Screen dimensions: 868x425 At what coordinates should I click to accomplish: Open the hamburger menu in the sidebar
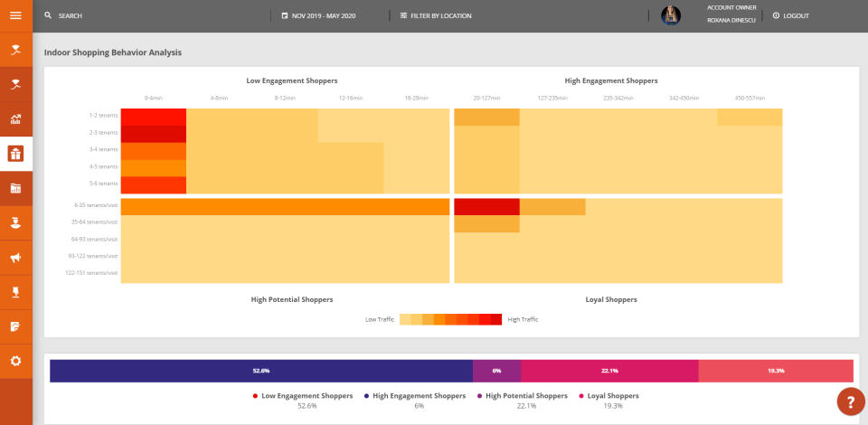[x=15, y=15]
